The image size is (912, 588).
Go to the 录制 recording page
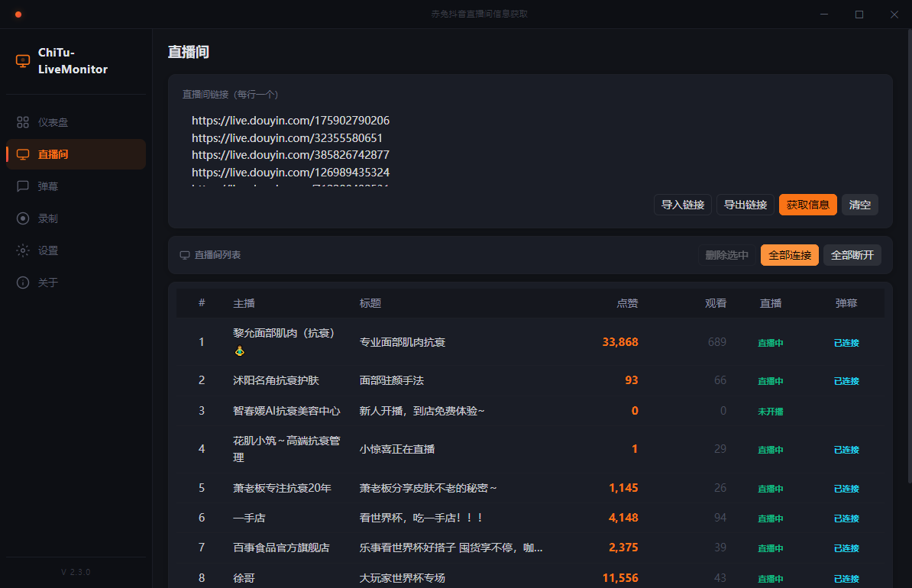(x=76, y=218)
